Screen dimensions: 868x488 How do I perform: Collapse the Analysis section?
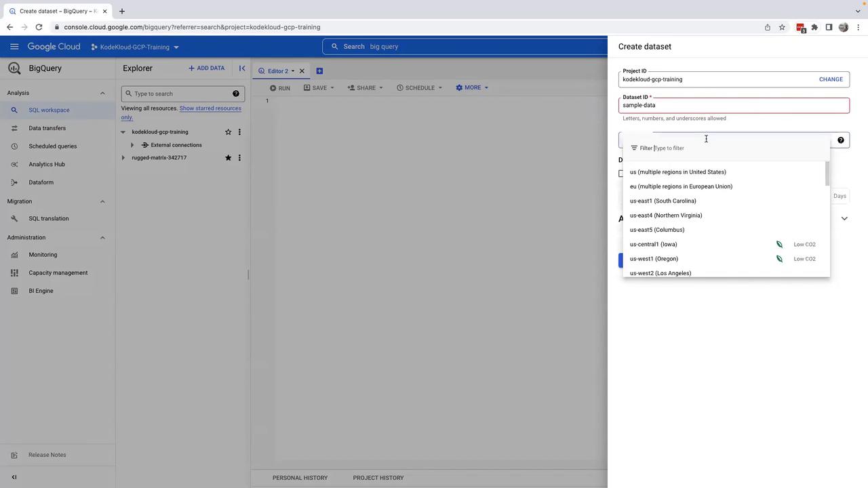[102, 93]
